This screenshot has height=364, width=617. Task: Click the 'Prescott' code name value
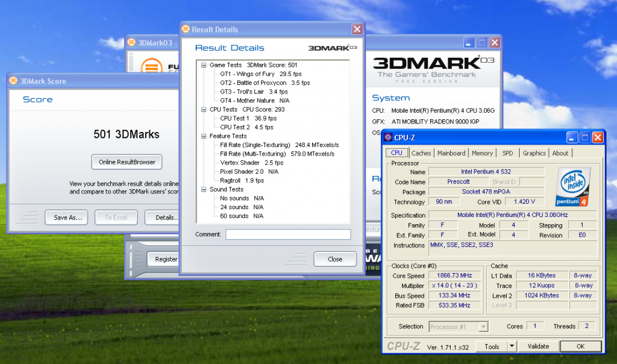tap(459, 182)
